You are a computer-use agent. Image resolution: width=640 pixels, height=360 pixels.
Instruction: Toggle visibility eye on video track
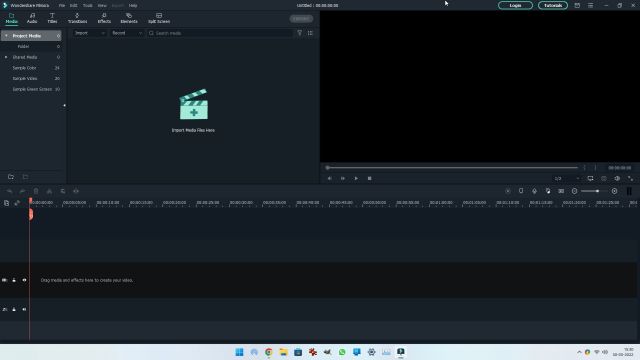pos(24,280)
